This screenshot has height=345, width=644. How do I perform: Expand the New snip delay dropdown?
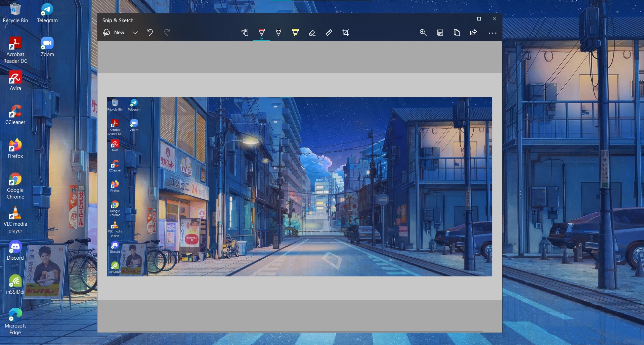click(135, 33)
